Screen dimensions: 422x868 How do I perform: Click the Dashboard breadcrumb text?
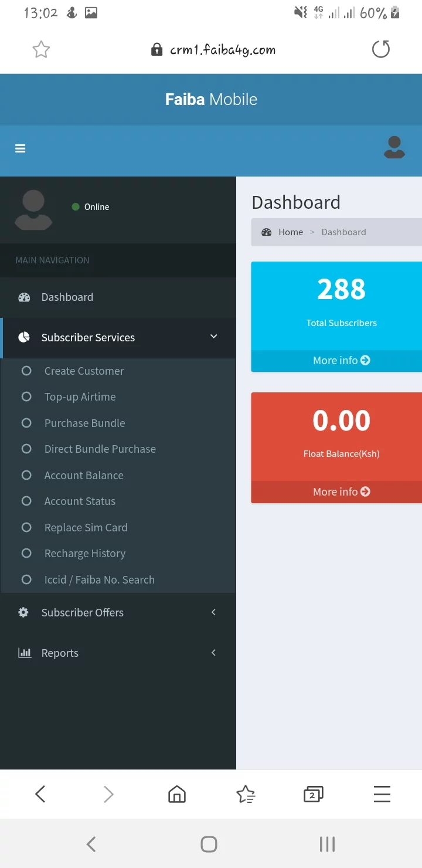pyautogui.click(x=344, y=232)
